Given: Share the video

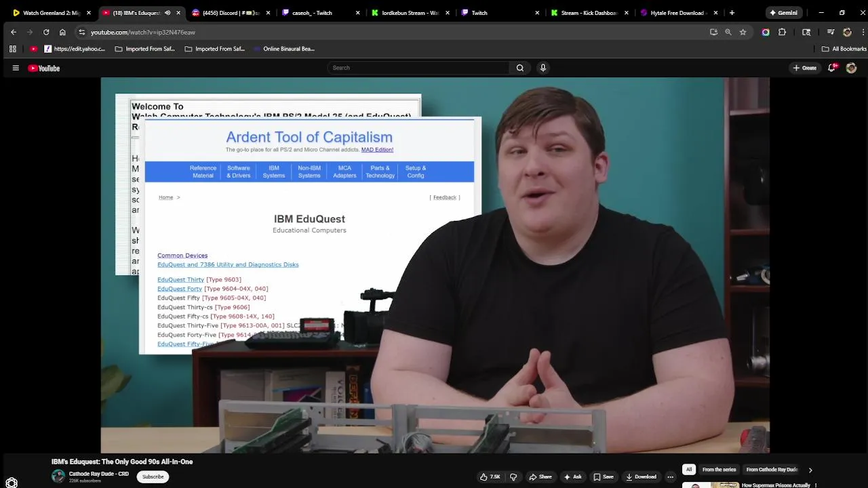Looking at the screenshot, I should pos(540,476).
